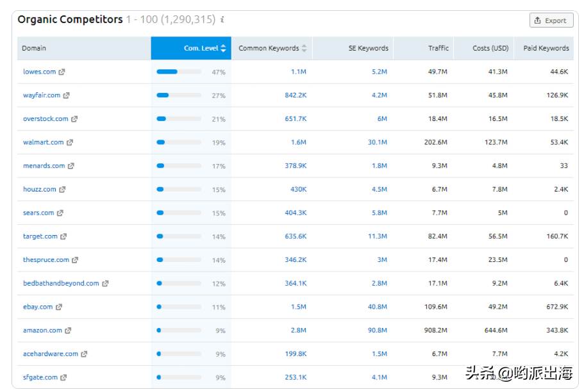Screen dimensions: 584x392
Task: Open the houzz.com domain link
Action: [x=40, y=189]
